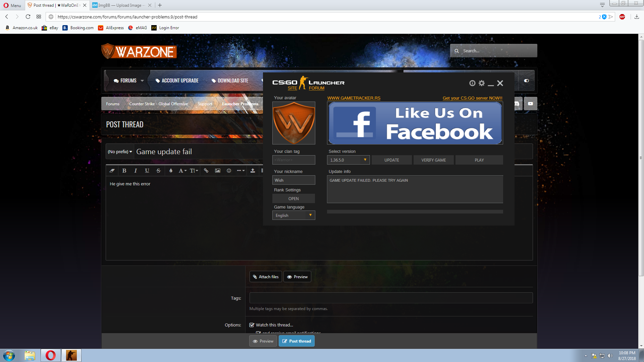Screen dimensions: 644x362
Task: Click the search magnifier icon
Action: 457,51
